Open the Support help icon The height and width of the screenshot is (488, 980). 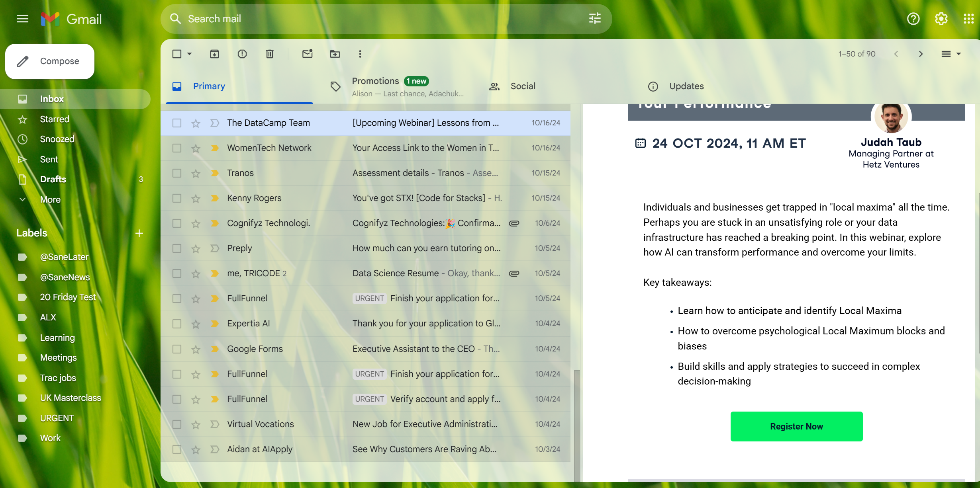tap(913, 19)
